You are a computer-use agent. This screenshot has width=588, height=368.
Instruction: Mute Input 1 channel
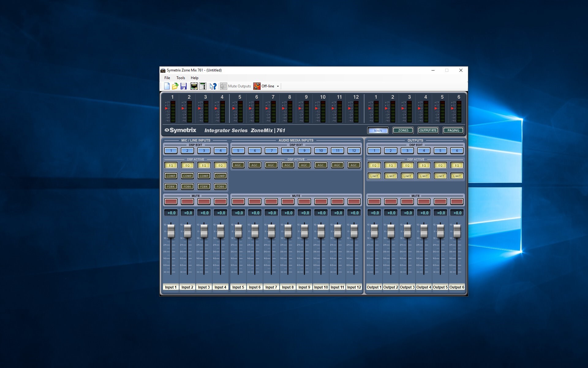(171, 201)
